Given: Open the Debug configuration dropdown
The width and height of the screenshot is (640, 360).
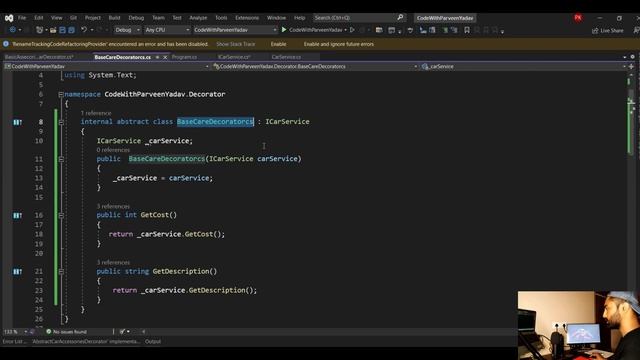Looking at the screenshot, I should tap(127, 30).
